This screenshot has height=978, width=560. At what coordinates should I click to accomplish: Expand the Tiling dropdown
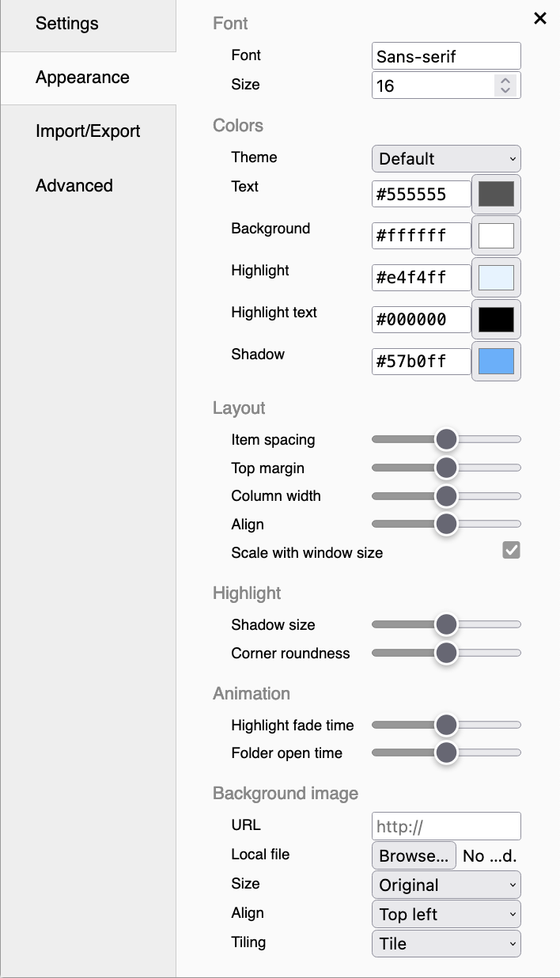pos(446,943)
